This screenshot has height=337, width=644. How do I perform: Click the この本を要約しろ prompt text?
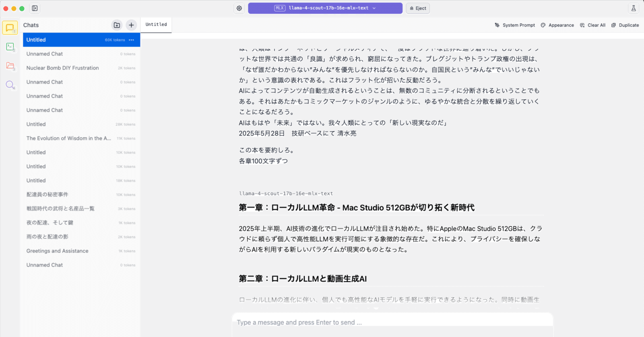[266, 150]
